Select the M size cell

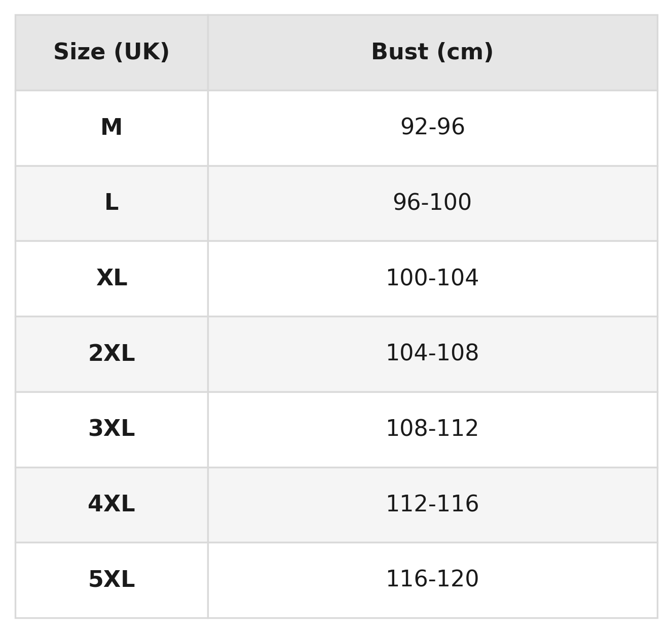point(111,127)
